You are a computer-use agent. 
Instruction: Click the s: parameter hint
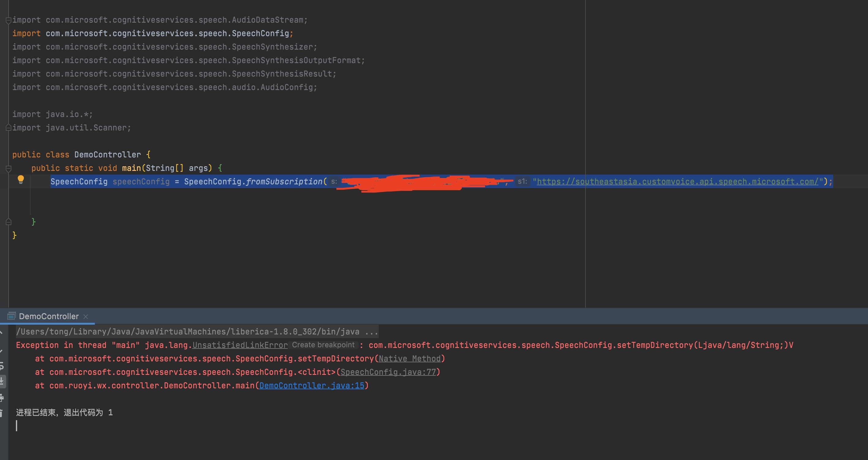[x=334, y=181]
